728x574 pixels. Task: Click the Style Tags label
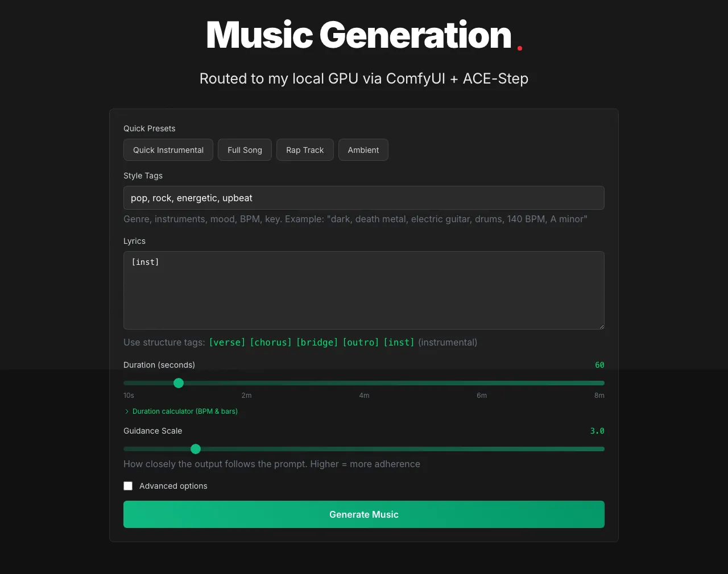(x=143, y=176)
